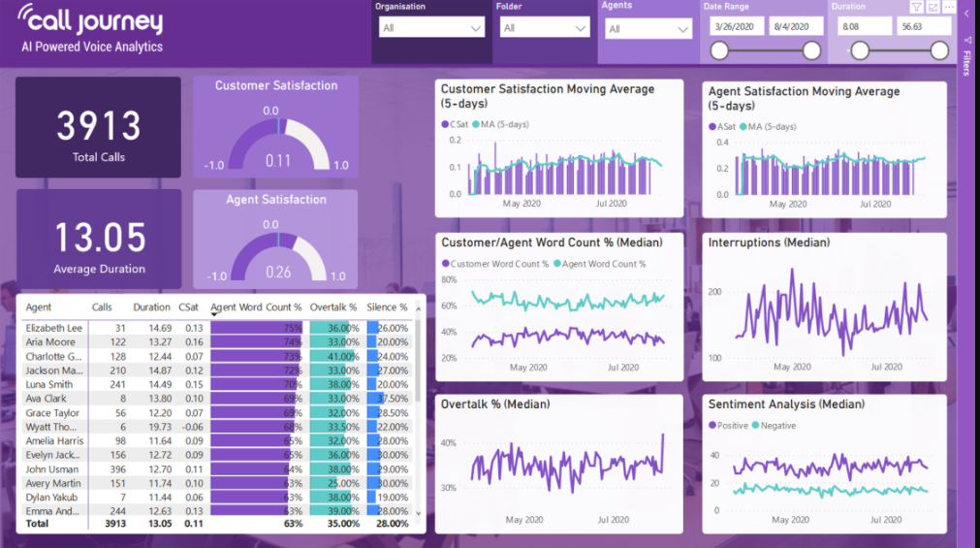
Task: Expand the Filters pane with the chevron
Action: (x=966, y=13)
